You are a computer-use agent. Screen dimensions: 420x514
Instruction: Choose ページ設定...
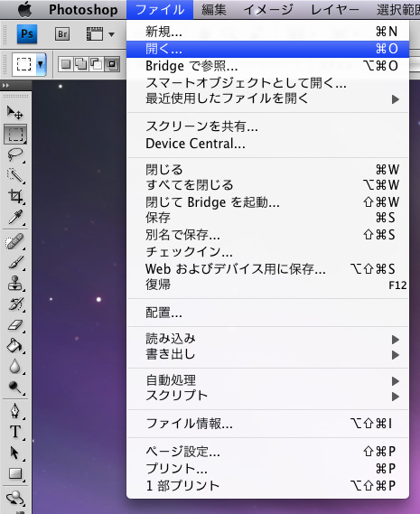(x=268, y=452)
